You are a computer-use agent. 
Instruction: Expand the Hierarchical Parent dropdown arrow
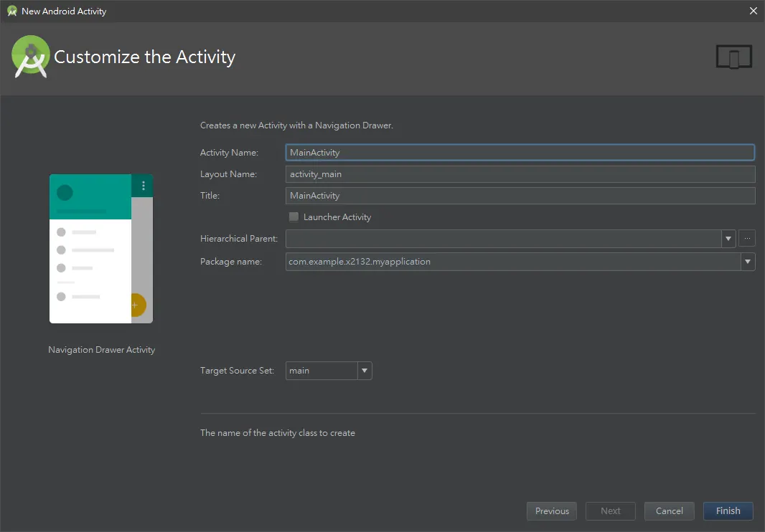728,239
